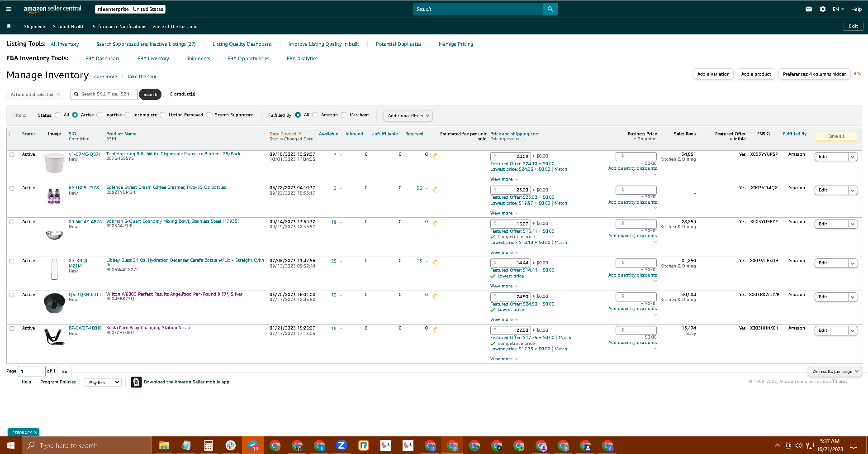Screen dimensions: 868x454
Task: Click the pricing status info icon
Action: pyautogui.click(x=522, y=140)
